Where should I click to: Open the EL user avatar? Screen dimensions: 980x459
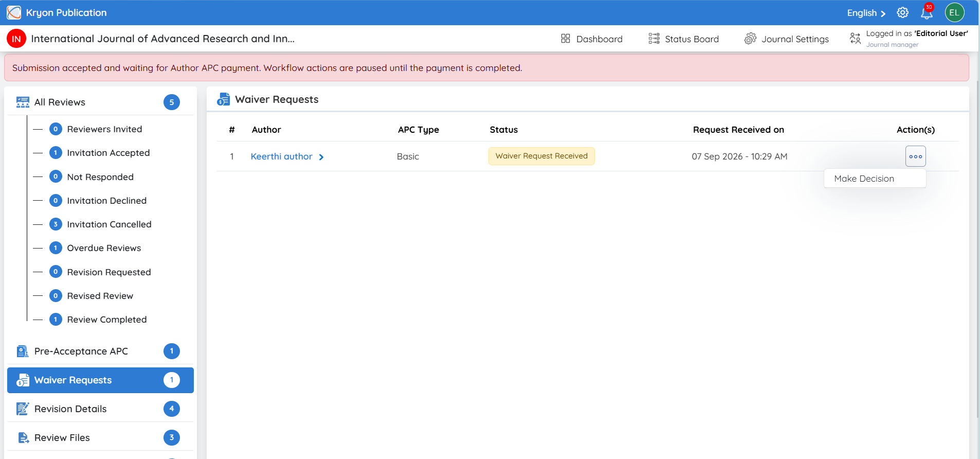954,12
